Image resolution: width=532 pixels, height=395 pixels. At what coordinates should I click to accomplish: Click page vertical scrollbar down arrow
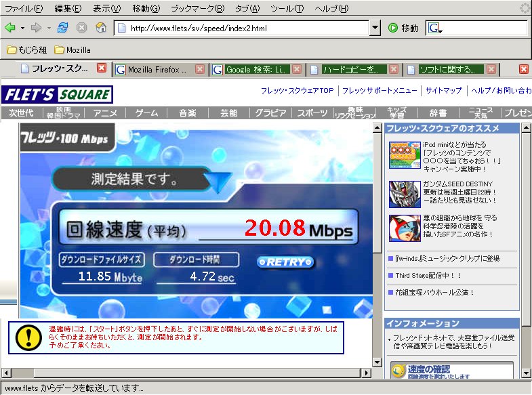click(x=526, y=373)
